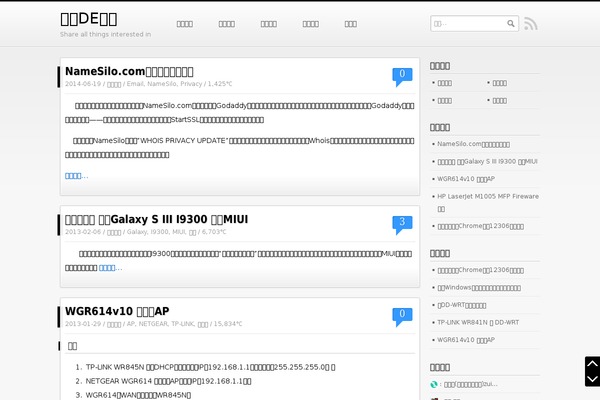This screenshot has width=600, height=400.
Task: Select the NETGEAR tag
Action: (153, 324)
